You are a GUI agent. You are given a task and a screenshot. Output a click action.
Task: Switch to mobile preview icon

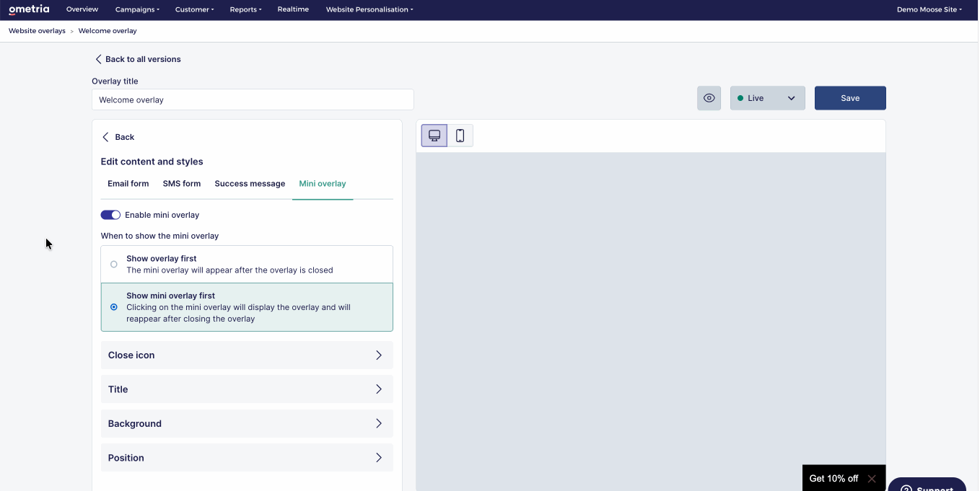(460, 136)
